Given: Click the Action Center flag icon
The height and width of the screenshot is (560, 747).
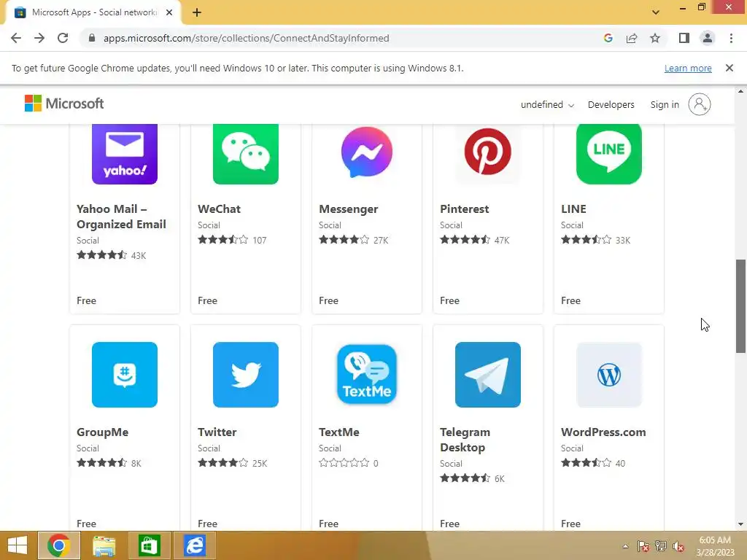Looking at the screenshot, I should coord(643,546).
